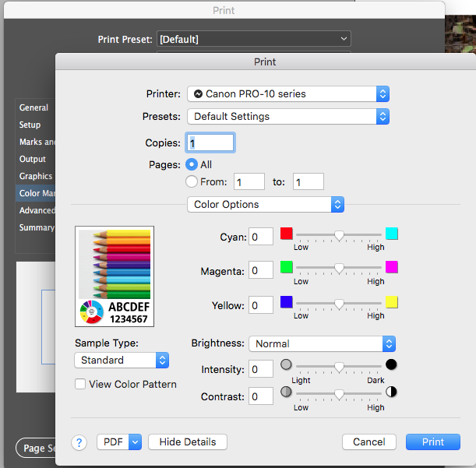Image resolution: width=476 pixels, height=468 pixels.
Task: Click the yellow High color square
Action: coord(392,301)
